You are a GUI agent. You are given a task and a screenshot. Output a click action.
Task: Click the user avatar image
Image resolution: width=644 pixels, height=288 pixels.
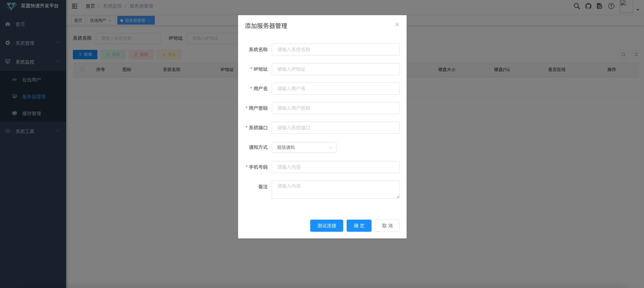point(626,6)
